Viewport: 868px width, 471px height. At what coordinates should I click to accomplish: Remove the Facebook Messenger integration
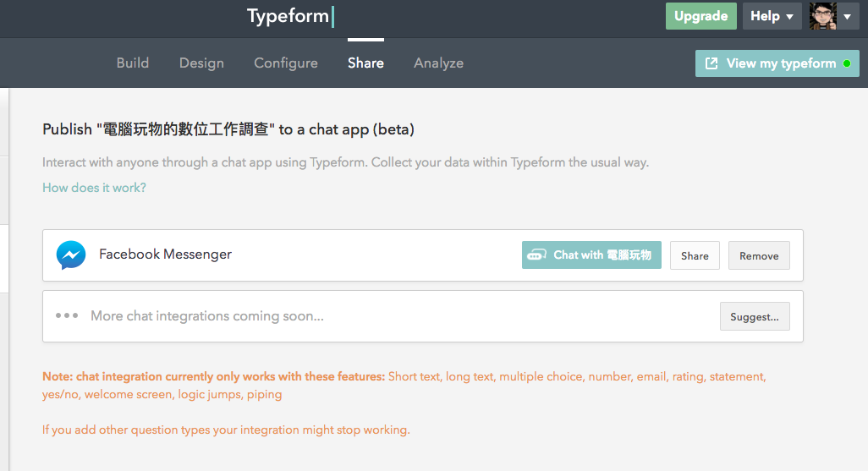point(759,255)
